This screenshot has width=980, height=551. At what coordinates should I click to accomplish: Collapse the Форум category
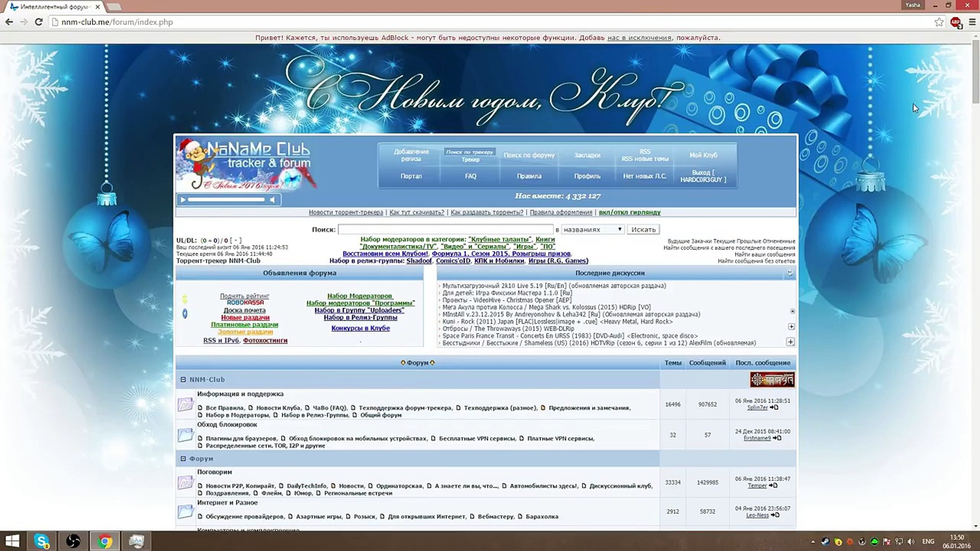183,459
